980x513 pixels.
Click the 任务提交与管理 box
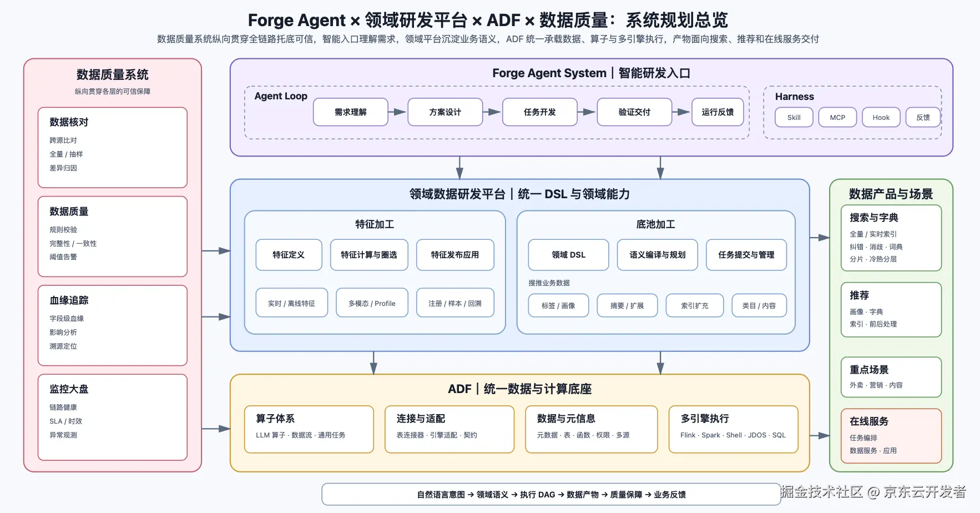746,255
